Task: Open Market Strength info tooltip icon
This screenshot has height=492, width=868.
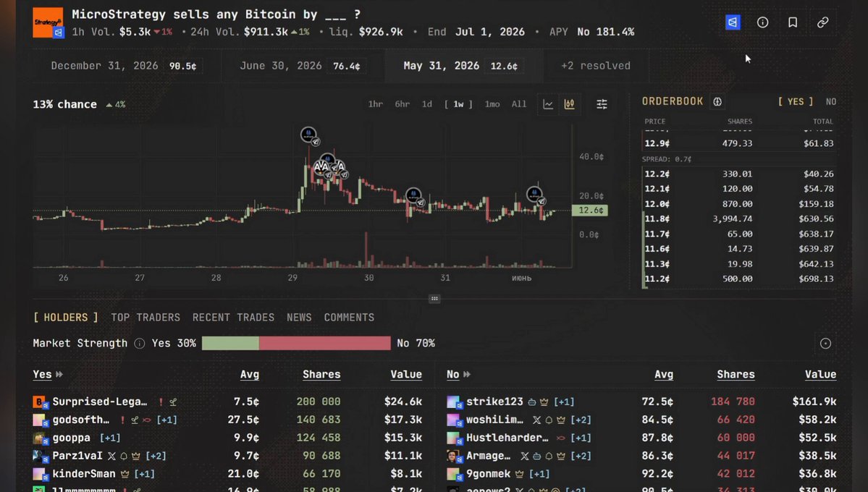Action: click(140, 344)
